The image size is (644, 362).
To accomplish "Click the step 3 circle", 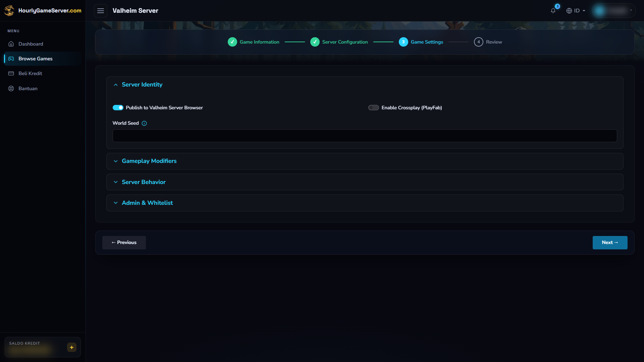I will click(404, 42).
